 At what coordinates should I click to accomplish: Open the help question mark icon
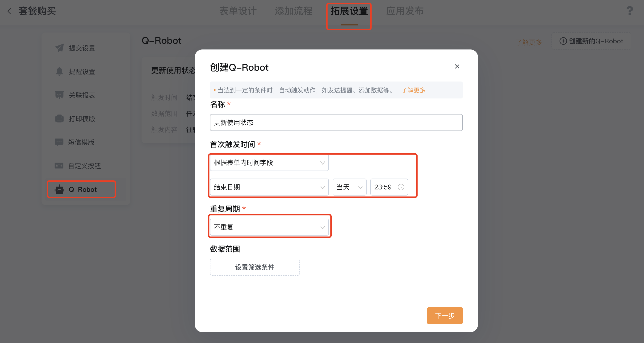pos(630,11)
